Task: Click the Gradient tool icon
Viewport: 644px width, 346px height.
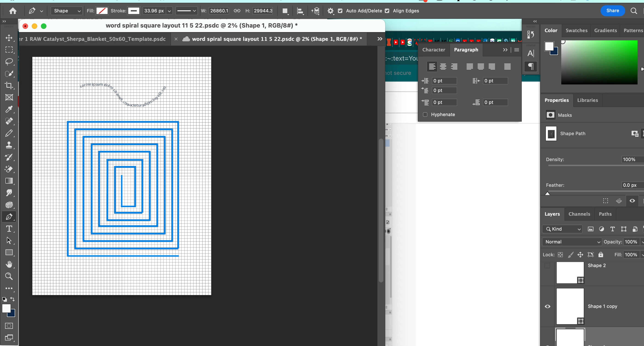Action: tap(9, 181)
